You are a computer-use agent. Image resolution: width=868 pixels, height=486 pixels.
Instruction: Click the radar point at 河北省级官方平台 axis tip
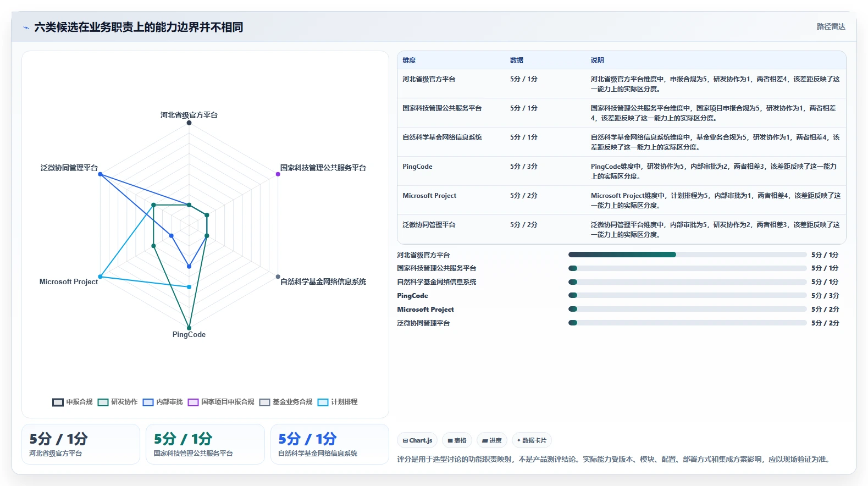coord(189,123)
